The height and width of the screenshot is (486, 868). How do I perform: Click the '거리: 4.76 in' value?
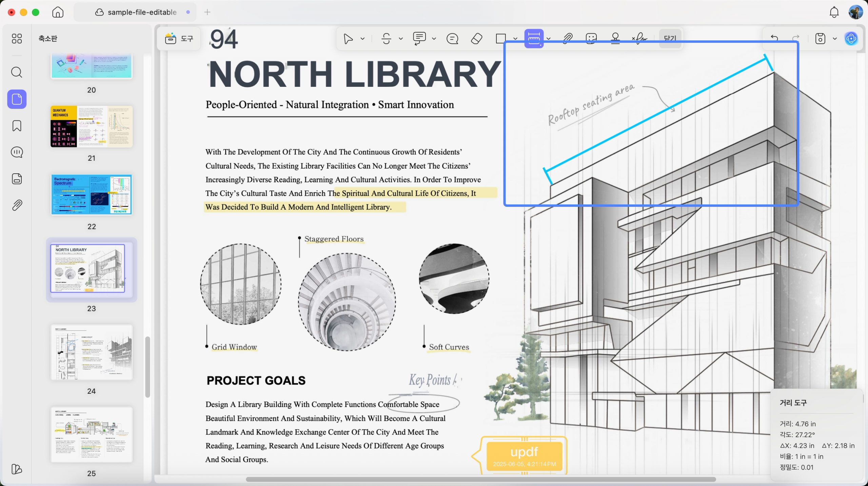click(798, 424)
